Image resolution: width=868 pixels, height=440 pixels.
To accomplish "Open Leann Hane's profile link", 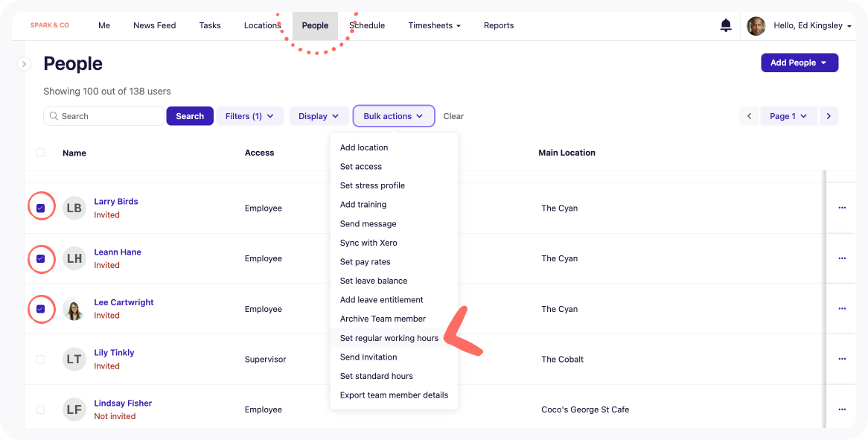I will pyautogui.click(x=118, y=252).
